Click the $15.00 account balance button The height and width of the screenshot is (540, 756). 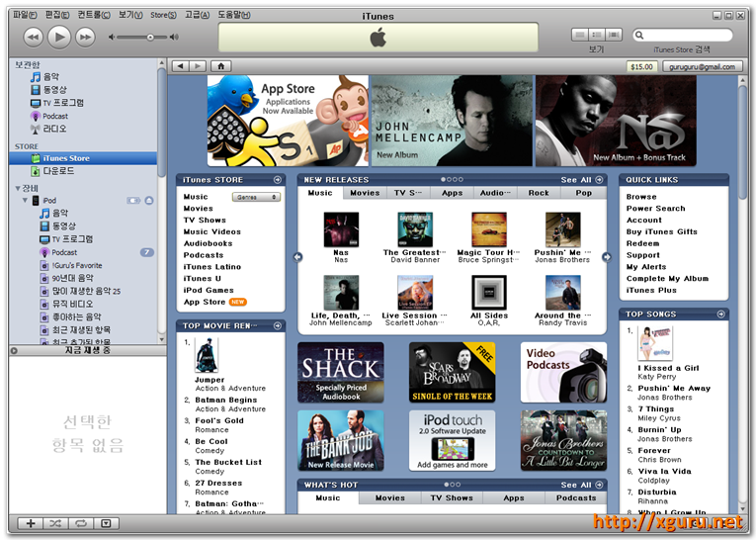pyautogui.click(x=641, y=66)
